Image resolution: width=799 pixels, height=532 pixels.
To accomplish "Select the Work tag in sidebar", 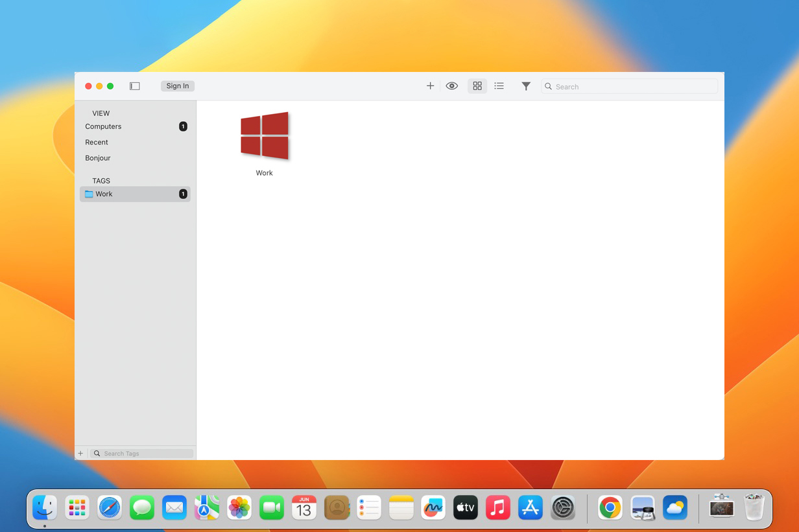I will point(135,194).
